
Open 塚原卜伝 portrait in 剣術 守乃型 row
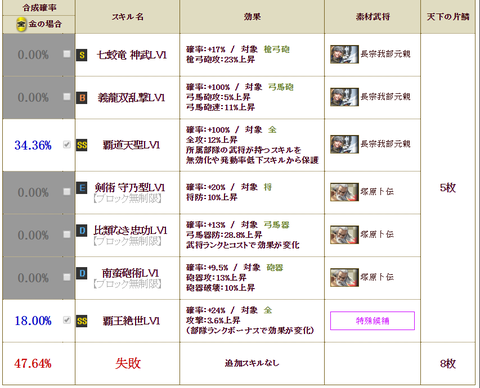344,192
